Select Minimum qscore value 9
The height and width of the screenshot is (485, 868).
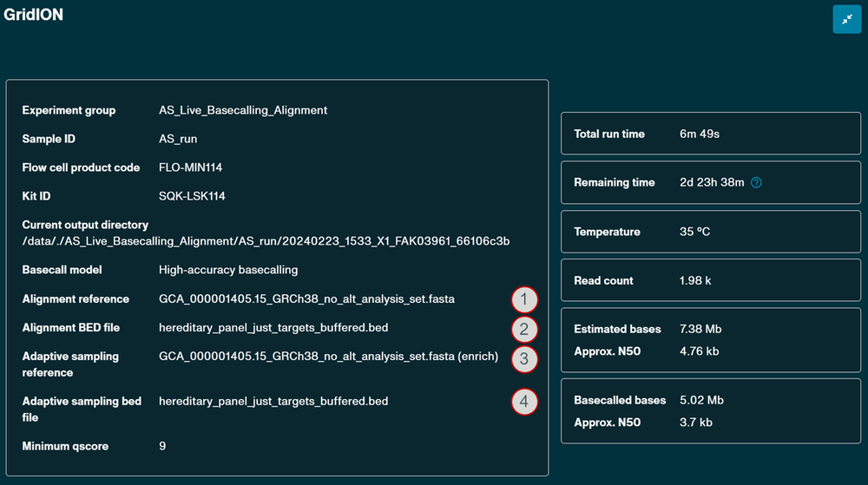162,446
